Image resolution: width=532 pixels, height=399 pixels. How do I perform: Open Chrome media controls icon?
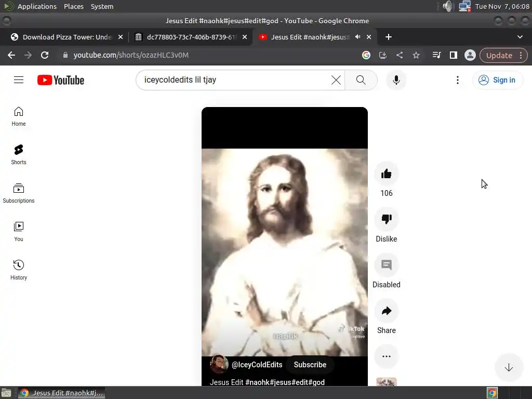click(x=436, y=55)
